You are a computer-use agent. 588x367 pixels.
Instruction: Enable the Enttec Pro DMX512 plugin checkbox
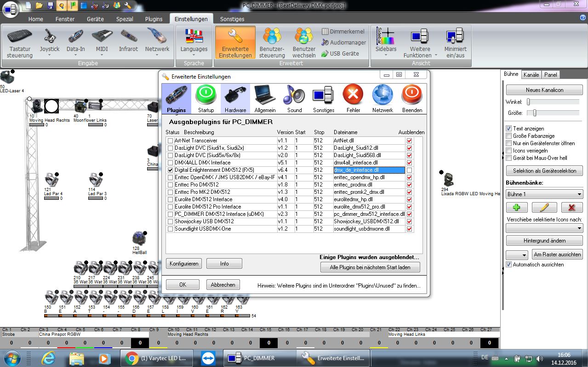pyautogui.click(x=171, y=185)
